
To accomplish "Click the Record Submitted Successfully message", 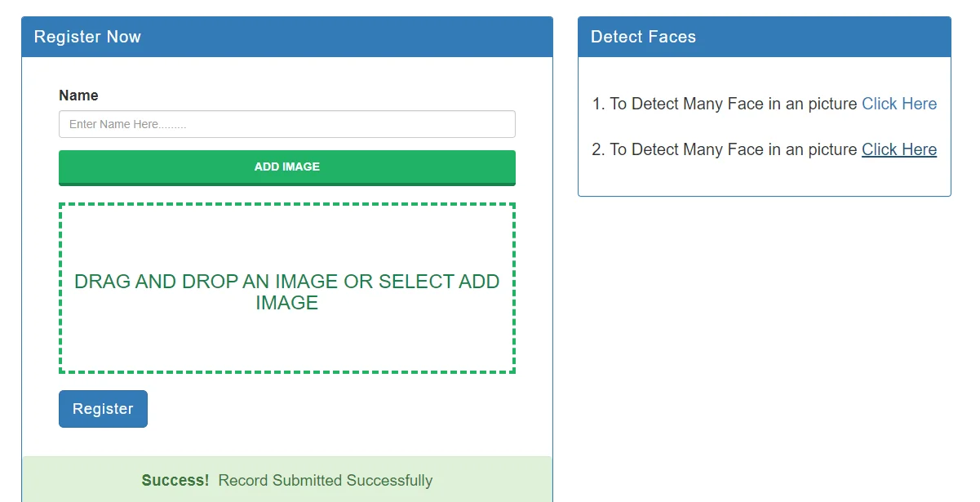I will [x=326, y=481].
